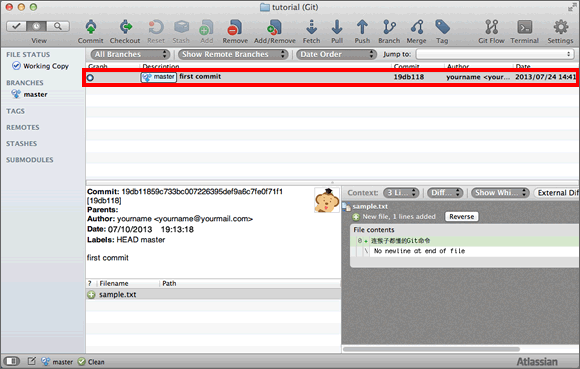The width and height of the screenshot is (580, 369).
Task: Open the Merge tool
Action: point(417,27)
